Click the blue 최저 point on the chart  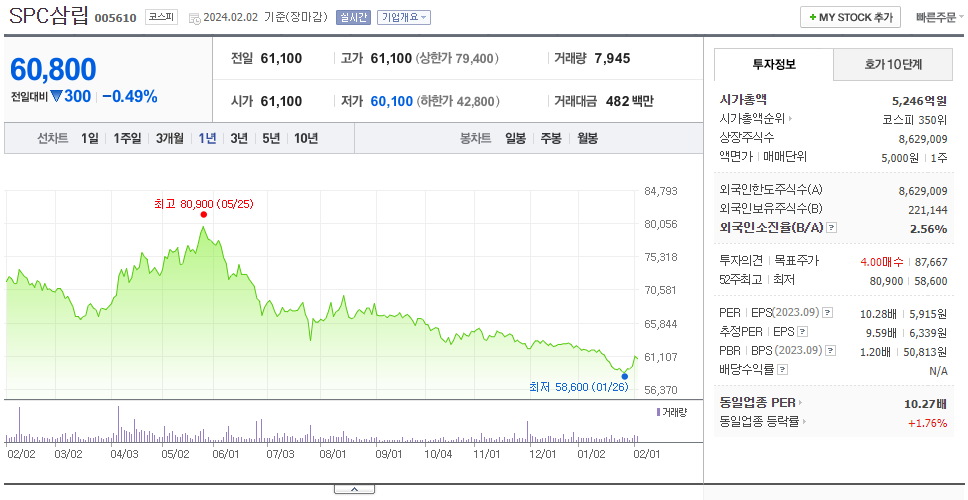625,376
